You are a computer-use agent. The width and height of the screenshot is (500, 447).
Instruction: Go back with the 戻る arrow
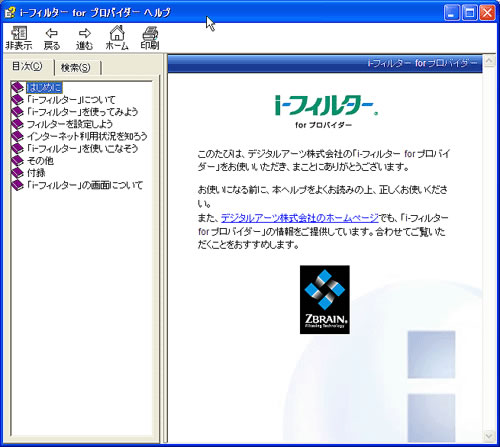(52, 38)
